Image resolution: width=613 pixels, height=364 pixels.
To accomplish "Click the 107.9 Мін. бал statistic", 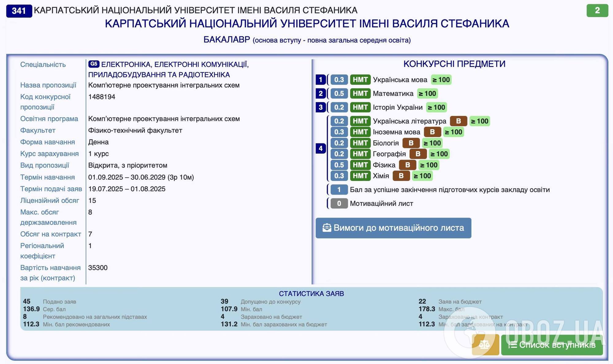I will click(x=242, y=309).
